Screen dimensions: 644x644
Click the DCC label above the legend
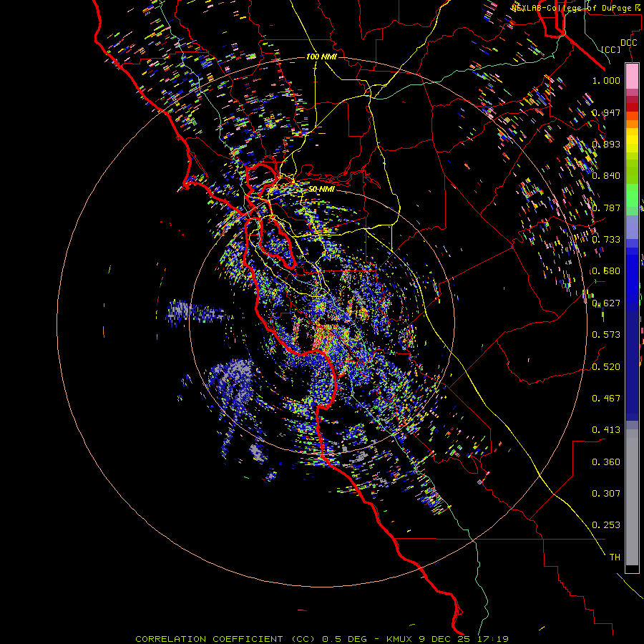628,43
